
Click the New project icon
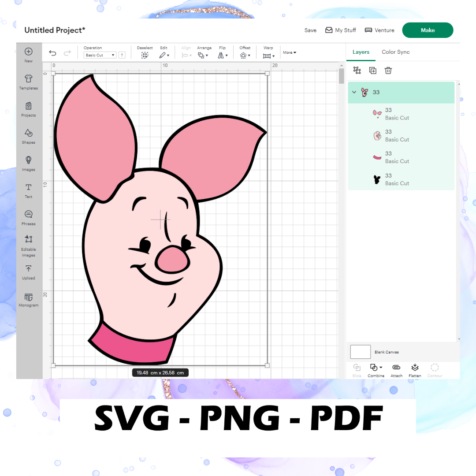(29, 52)
